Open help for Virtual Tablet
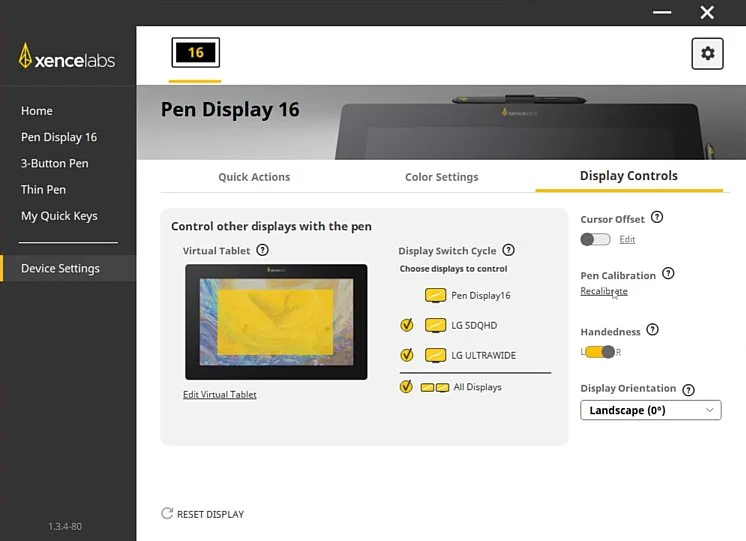746x541 pixels. tap(263, 250)
